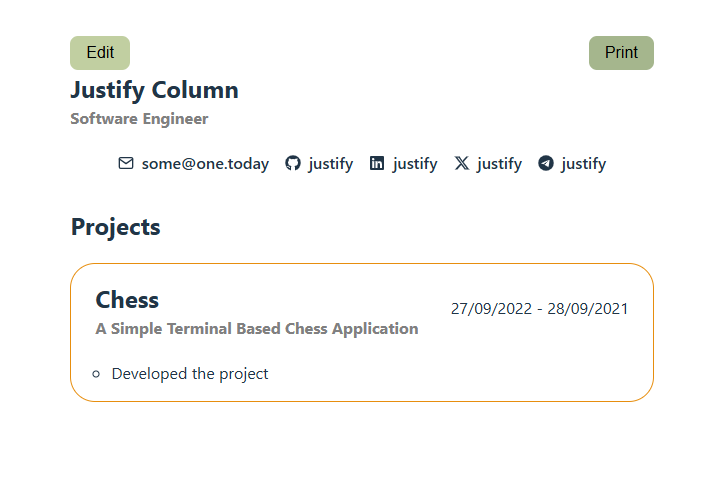
Task: Click the Chess application description subtitle
Action: click(257, 329)
